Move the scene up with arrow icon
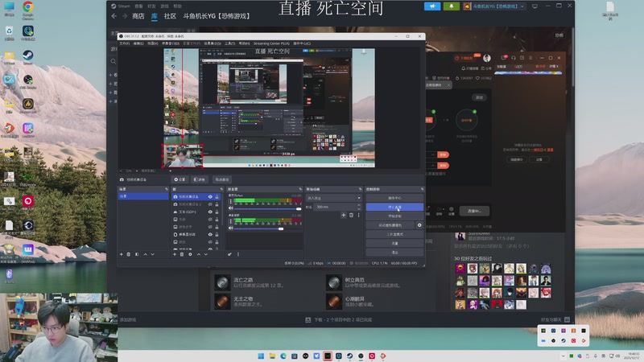The height and width of the screenshot is (362, 644). pyautogui.click(x=145, y=254)
